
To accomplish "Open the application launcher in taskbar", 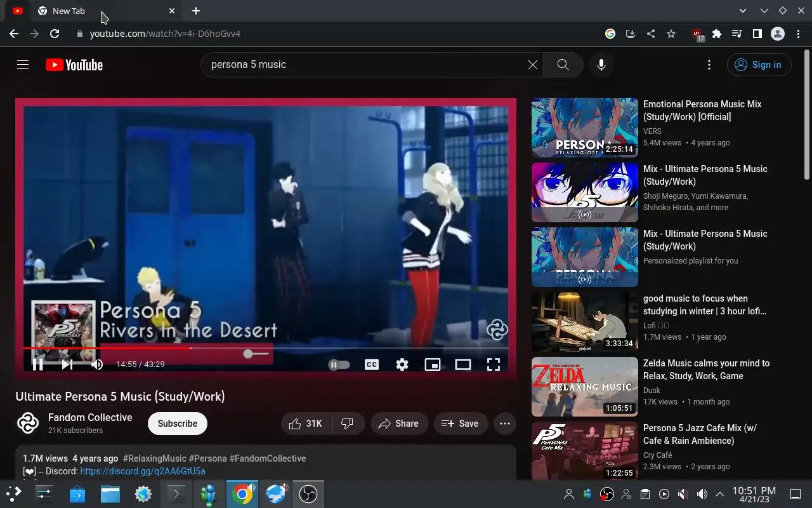I will coord(13,494).
